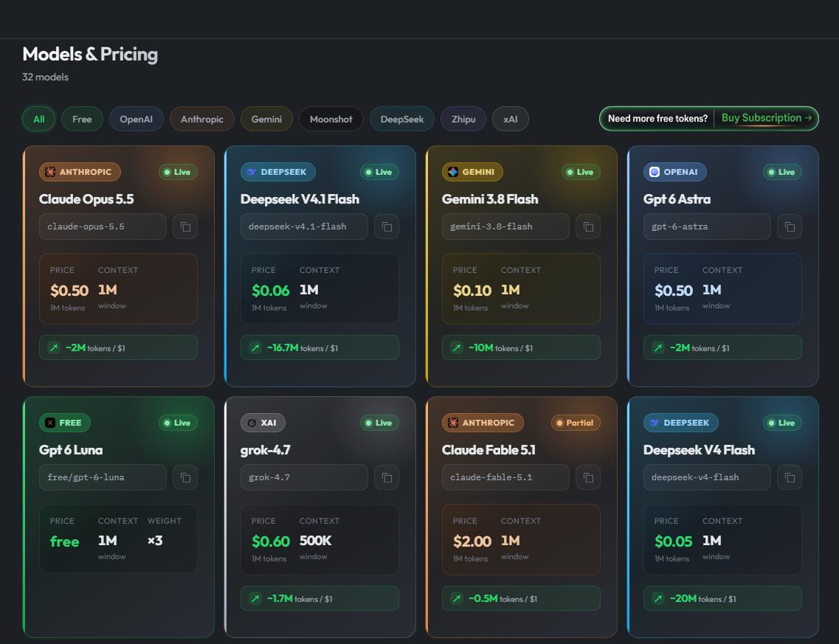Click the arrow icon beside ~2M tokens on Claude Opus 5.5
This screenshot has width=839, height=644.
(54, 347)
